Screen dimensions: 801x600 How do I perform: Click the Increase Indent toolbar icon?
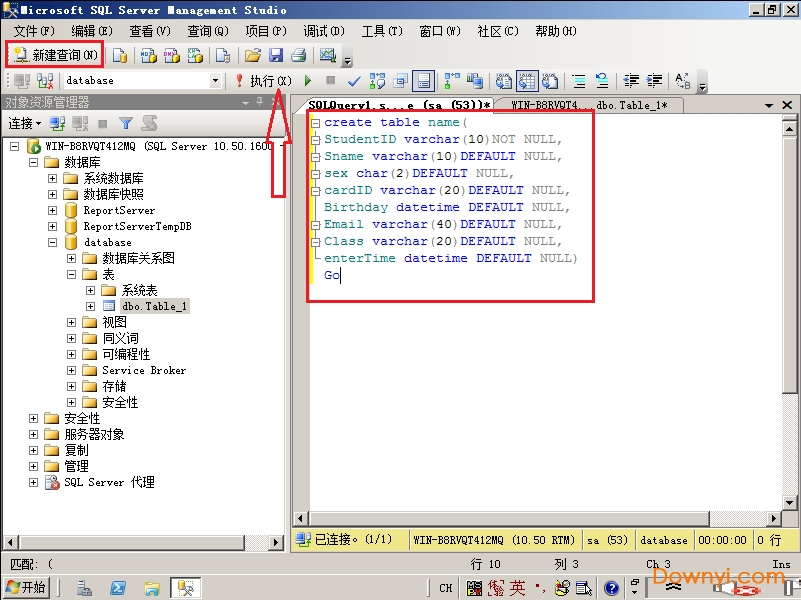pos(655,81)
